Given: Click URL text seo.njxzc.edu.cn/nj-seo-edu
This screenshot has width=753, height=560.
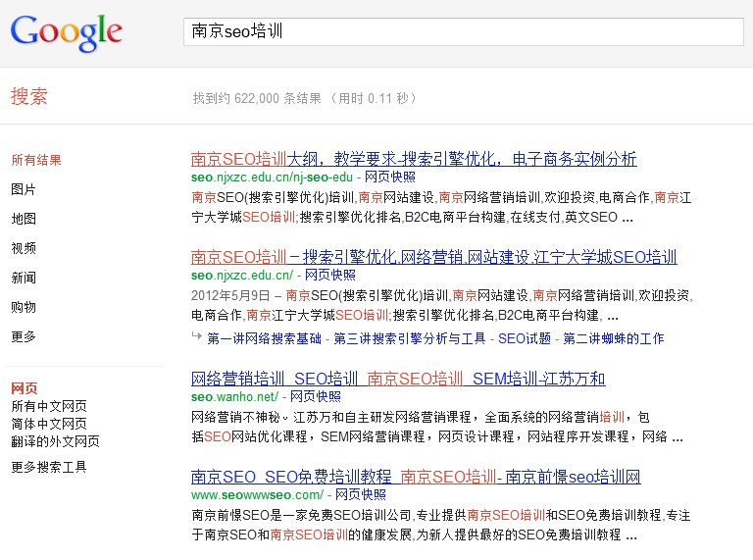Looking at the screenshot, I should pos(272,178).
